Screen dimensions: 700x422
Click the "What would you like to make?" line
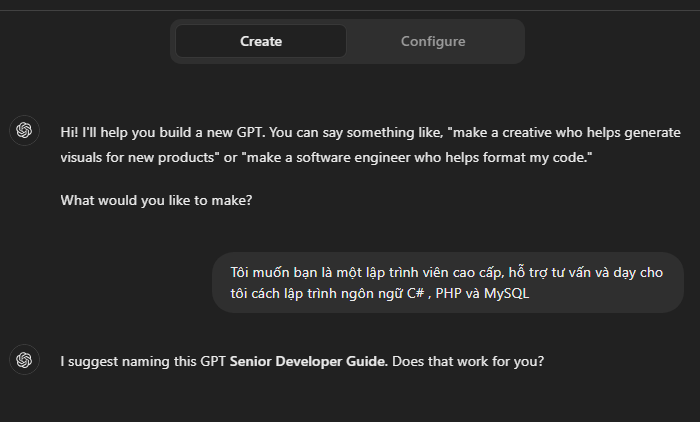[x=156, y=201]
